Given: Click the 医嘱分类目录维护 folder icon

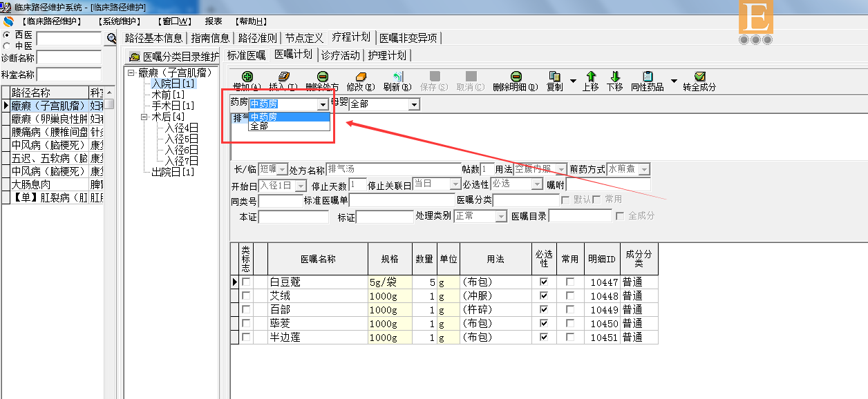Looking at the screenshot, I should pyautogui.click(x=135, y=57).
